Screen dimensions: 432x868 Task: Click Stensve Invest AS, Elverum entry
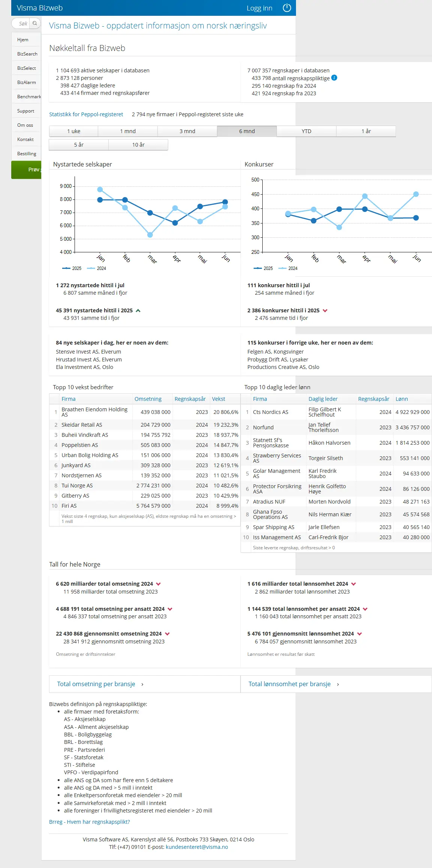click(88, 352)
